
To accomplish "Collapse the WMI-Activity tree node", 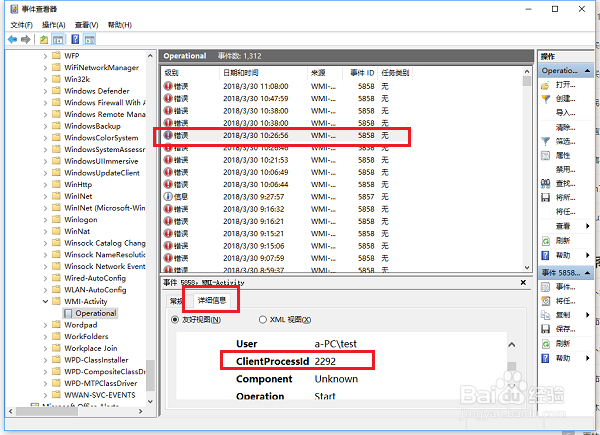I will 46,301.
